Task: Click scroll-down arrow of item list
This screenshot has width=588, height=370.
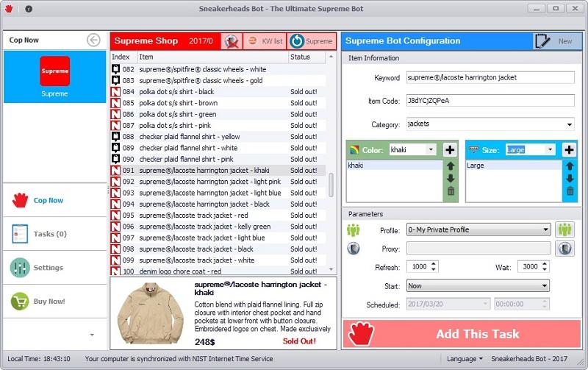Action: (x=331, y=269)
